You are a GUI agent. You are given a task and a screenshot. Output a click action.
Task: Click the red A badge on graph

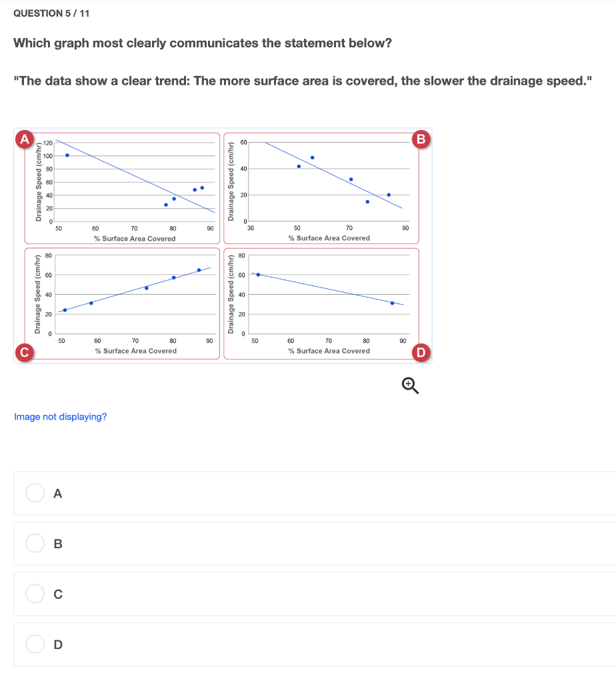[x=25, y=139]
